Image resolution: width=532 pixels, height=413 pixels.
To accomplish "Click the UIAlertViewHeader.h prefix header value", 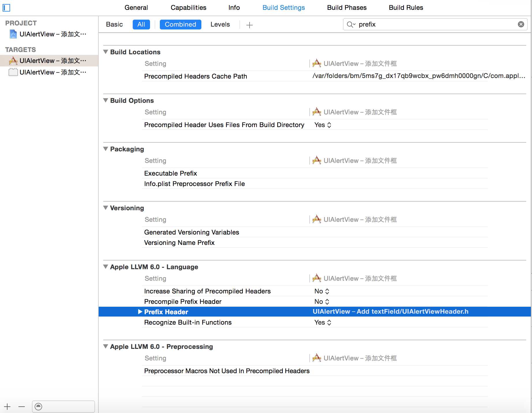I will [x=390, y=311].
